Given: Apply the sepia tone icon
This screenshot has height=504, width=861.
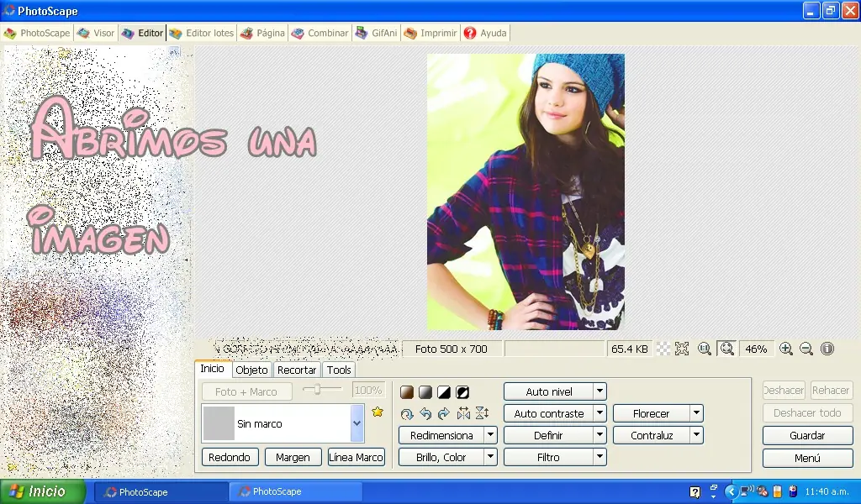Looking at the screenshot, I should 407,392.
